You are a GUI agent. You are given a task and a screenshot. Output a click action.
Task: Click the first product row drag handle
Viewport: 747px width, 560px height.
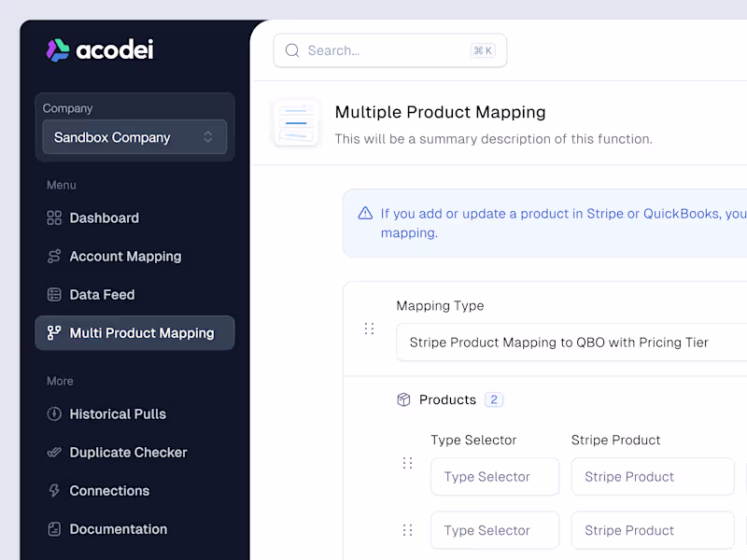(x=407, y=463)
